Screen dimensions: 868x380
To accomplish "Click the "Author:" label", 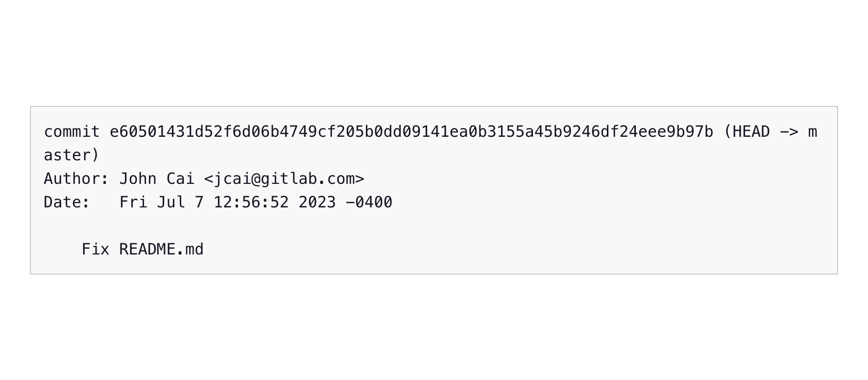I will click(76, 179).
